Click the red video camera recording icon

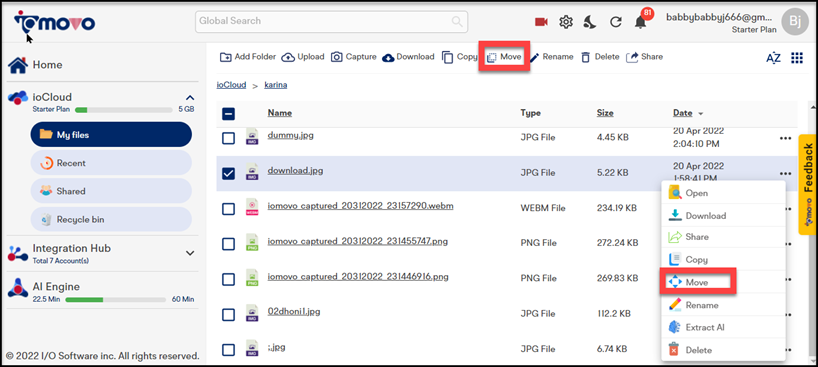pyautogui.click(x=541, y=22)
